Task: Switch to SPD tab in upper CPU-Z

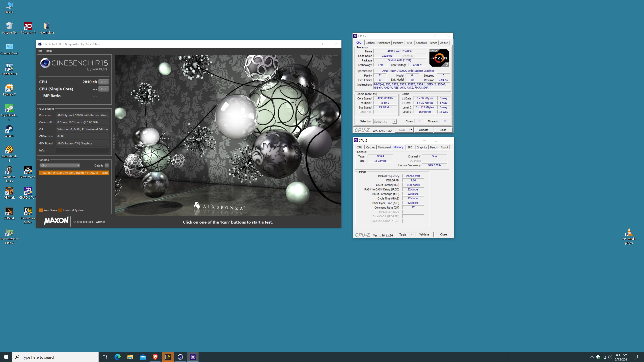Action: point(409,43)
